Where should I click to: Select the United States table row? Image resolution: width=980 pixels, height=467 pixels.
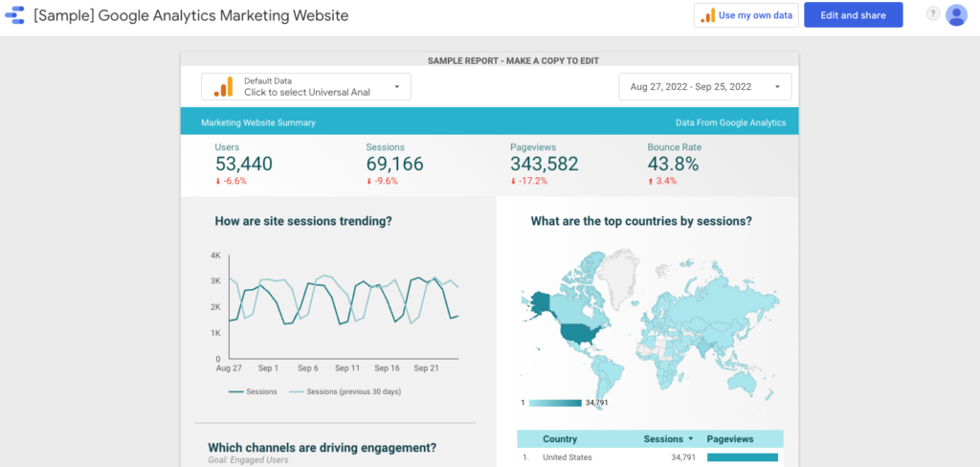650,457
